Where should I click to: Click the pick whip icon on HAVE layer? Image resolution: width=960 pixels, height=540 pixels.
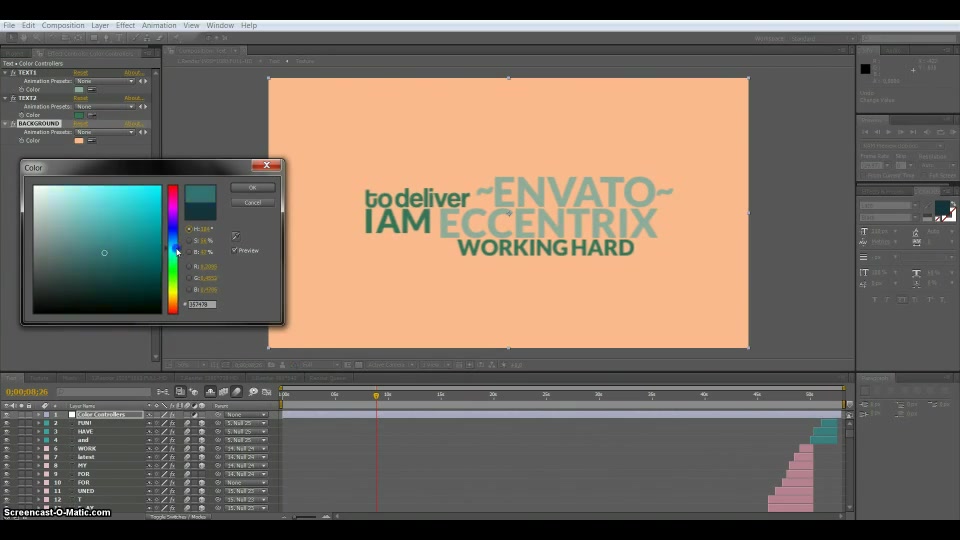218,432
